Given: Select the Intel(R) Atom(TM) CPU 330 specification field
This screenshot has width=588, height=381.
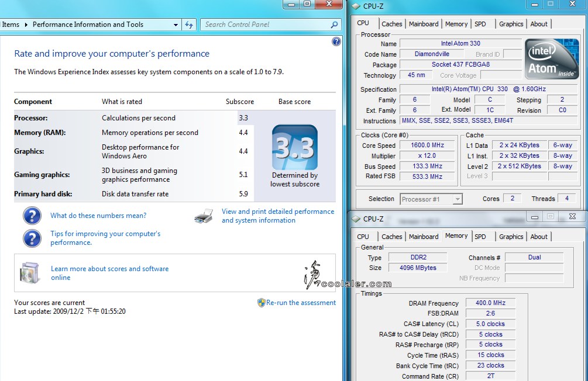Looking at the screenshot, I should (489, 89).
